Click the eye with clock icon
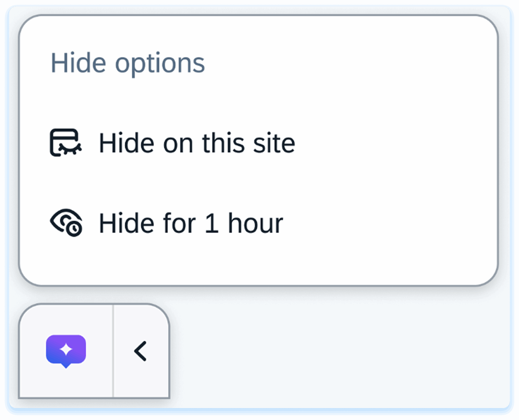The image size is (519, 420). (66, 223)
